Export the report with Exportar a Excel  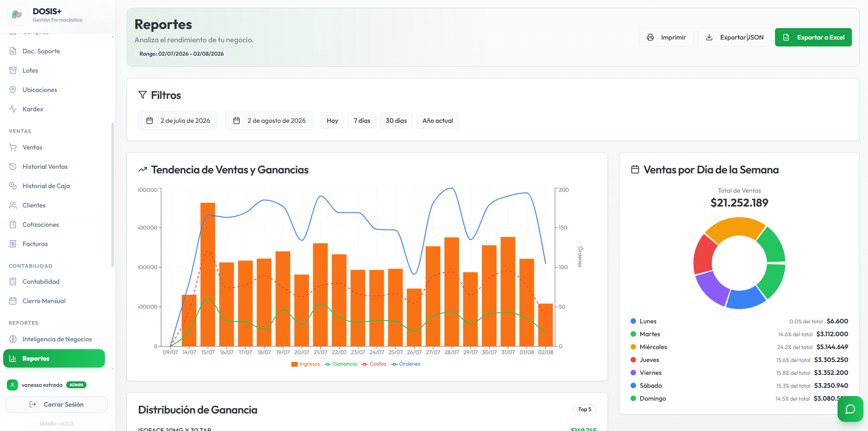(813, 37)
